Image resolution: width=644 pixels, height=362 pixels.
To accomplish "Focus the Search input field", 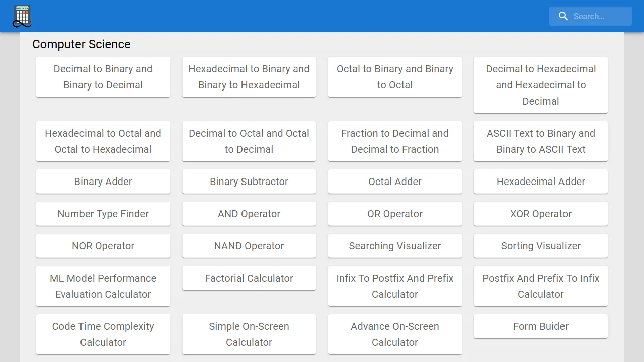I will click(591, 16).
